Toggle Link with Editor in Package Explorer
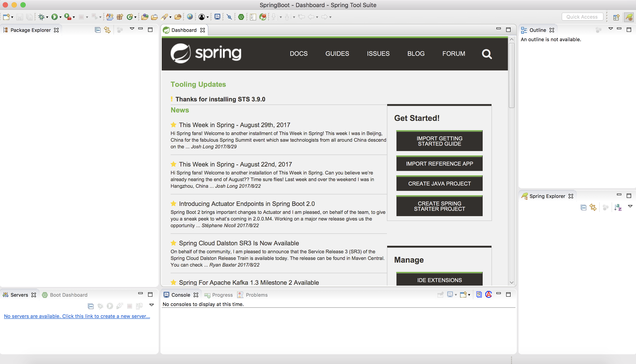Image resolution: width=636 pixels, height=364 pixels. pos(107,30)
